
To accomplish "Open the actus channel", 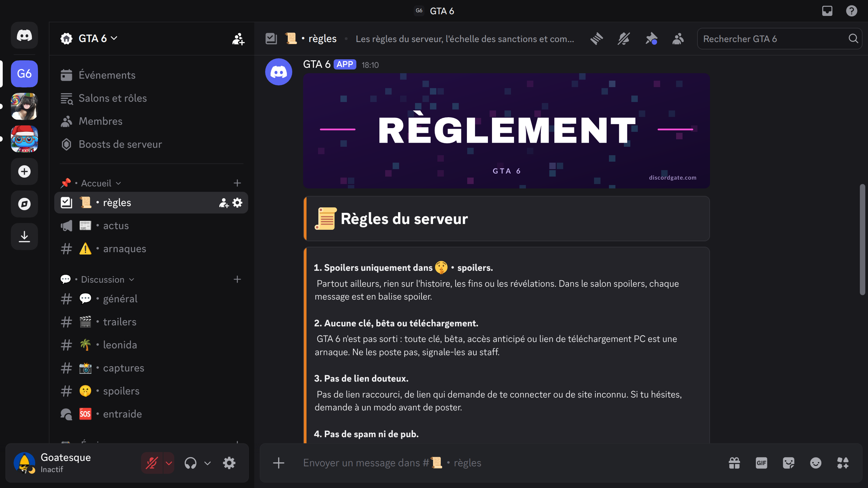I will (151, 225).
